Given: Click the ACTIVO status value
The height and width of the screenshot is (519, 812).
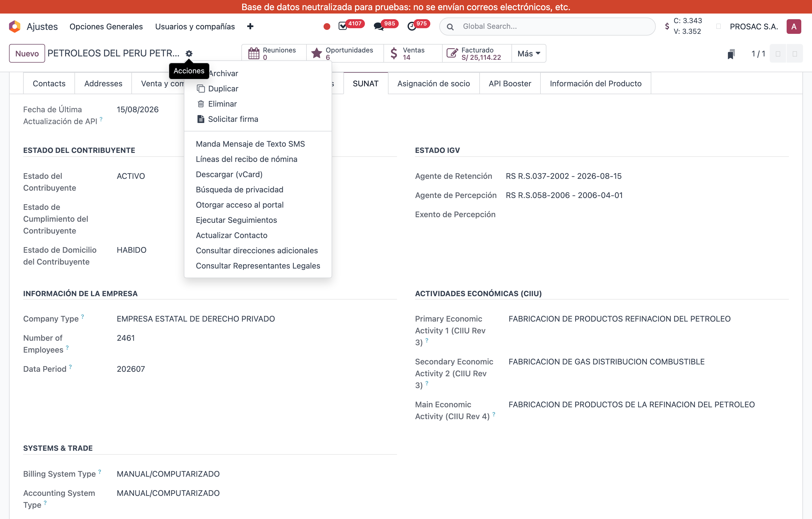Looking at the screenshot, I should (x=131, y=176).
